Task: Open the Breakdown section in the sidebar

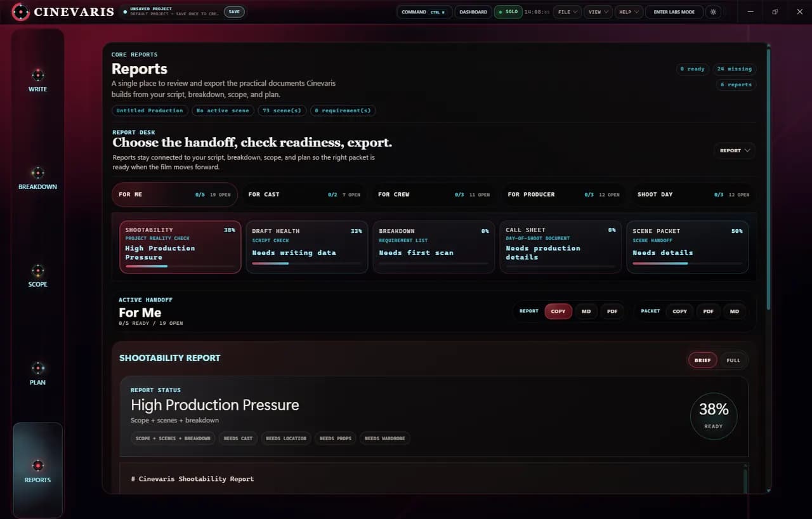Action: 37,178
